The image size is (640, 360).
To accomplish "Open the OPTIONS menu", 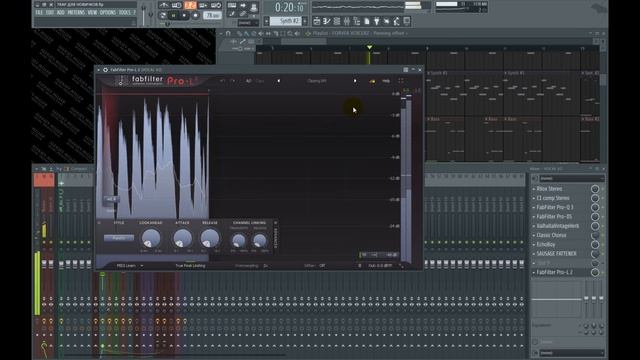I will click(108, 13).
